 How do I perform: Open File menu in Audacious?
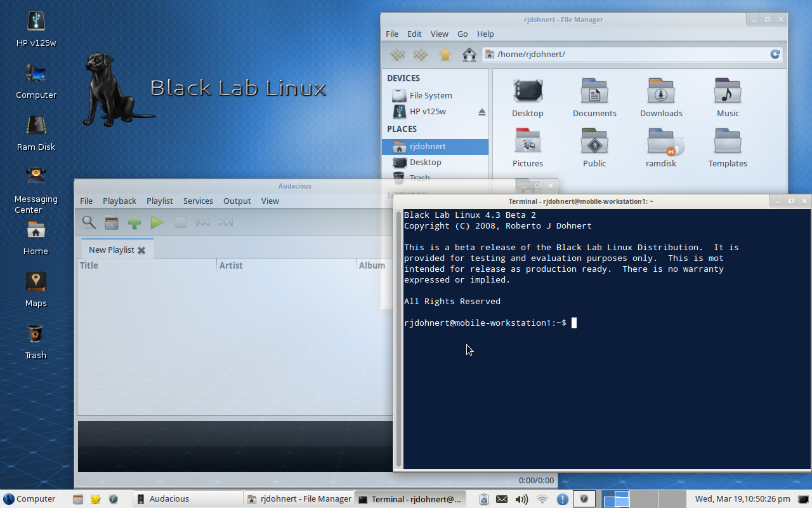click(x=86, y=201)
